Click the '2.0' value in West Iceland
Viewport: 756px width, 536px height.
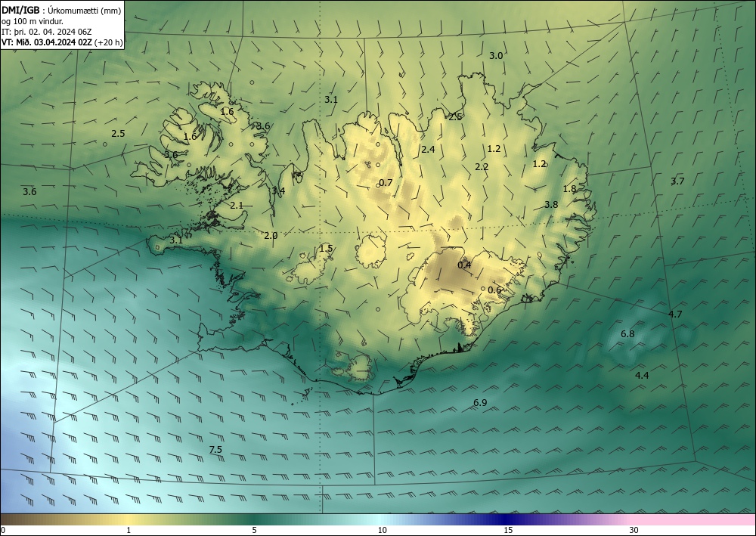271,235
